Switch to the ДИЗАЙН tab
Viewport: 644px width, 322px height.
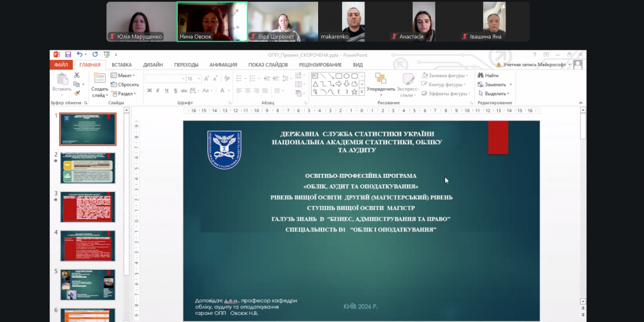153,65
